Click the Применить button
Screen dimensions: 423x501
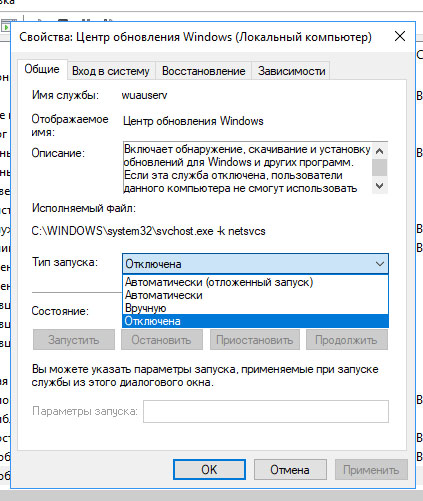pyautogui.click(x=371, y=470)
